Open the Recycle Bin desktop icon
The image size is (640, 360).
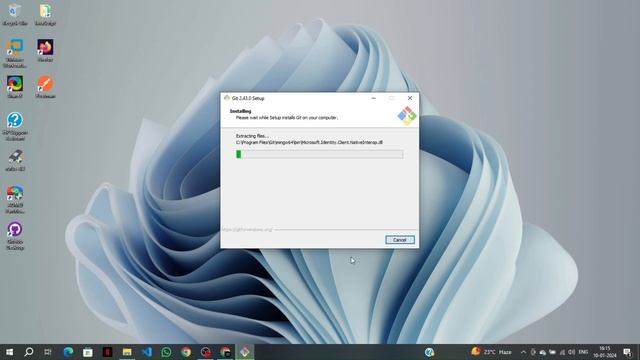tap(15, 15)
